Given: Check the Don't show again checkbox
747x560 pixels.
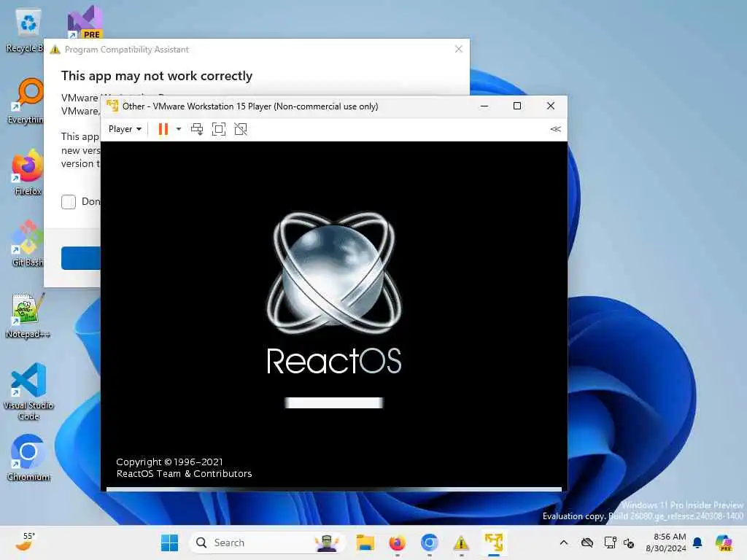Looking at the screenshot, I should coord(69,202).
